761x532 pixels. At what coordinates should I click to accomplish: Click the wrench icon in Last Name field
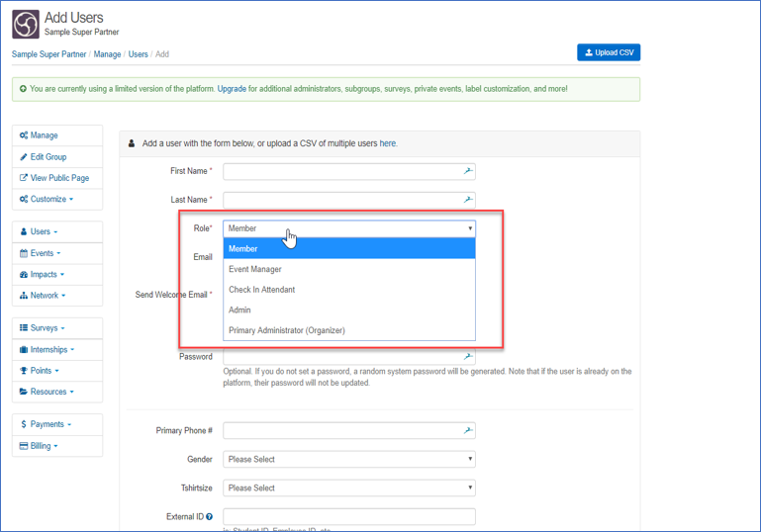tap(468, 200)
